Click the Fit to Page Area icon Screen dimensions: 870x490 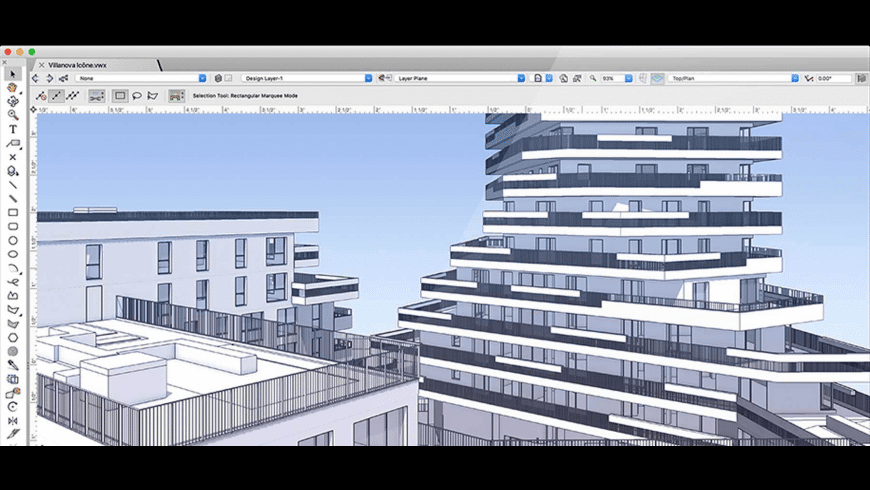pos(563,77)
